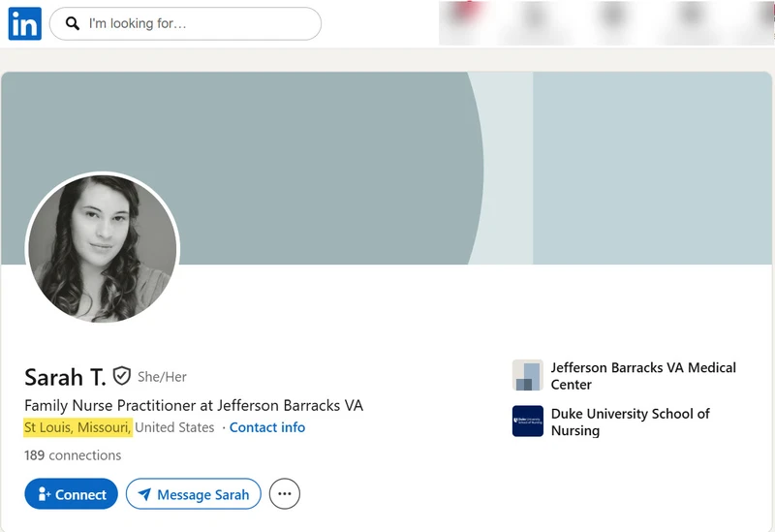Open the Contact info link
The height and width of the screenshot is (532, 775).
pyautogui.click(x=267, y=427)
